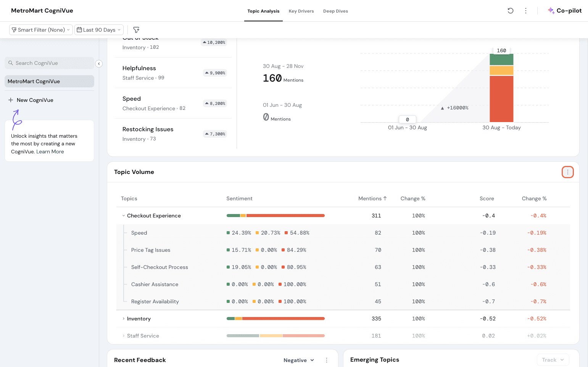This screenshot has height=367, width=588.
Task: Click the Learn More link
Action: pyautogui.click(x=50, y=151)
